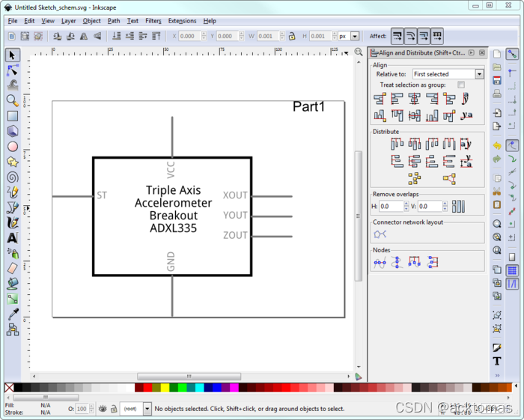Select the Selector arrow tool
This screenshot has width=524, height=420.
pos(13,55)
